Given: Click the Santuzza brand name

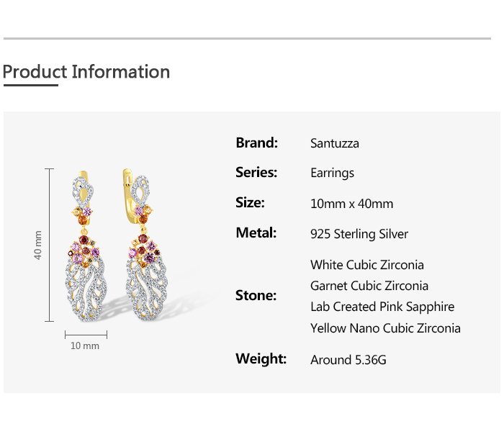Looking at the screenshot, I should click(x=334, y=143).
